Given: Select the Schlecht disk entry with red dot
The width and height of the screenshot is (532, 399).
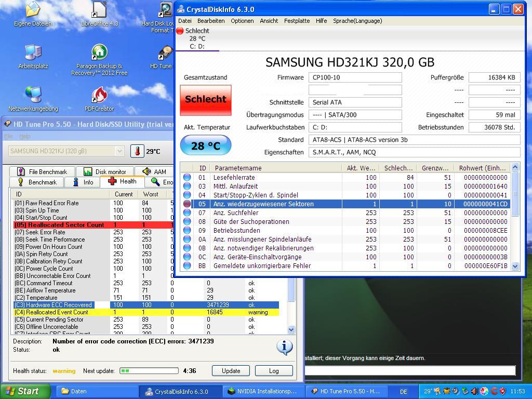Looking at the screenshot, I should (x=197, y=38).
